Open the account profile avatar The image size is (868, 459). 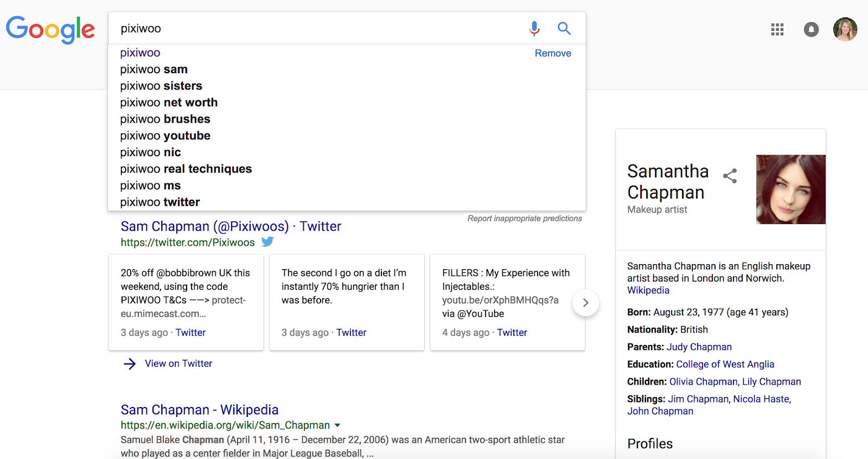pos(845,29)
